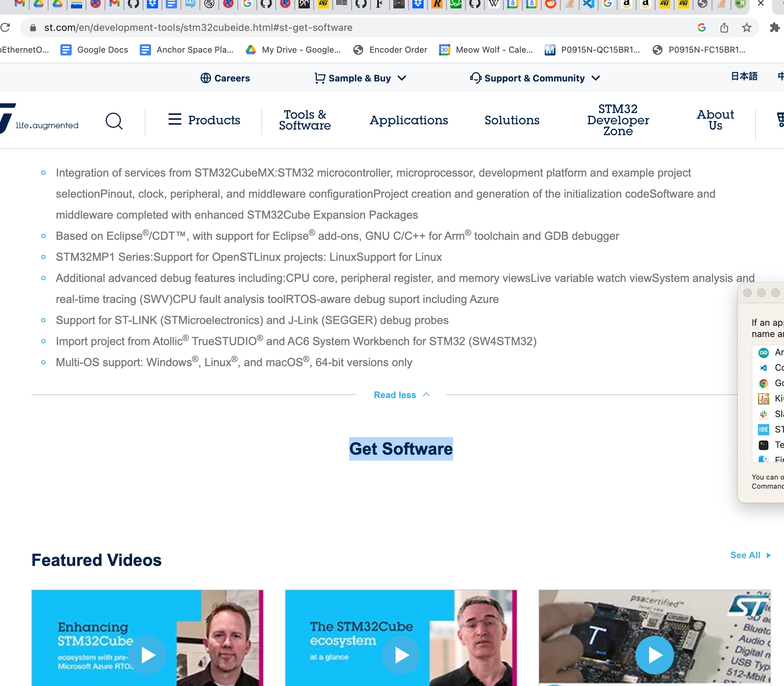The image size is (784, 686).
Task: Open the Solutions menu
Action: pyautogui.click(x=512, y=120)
